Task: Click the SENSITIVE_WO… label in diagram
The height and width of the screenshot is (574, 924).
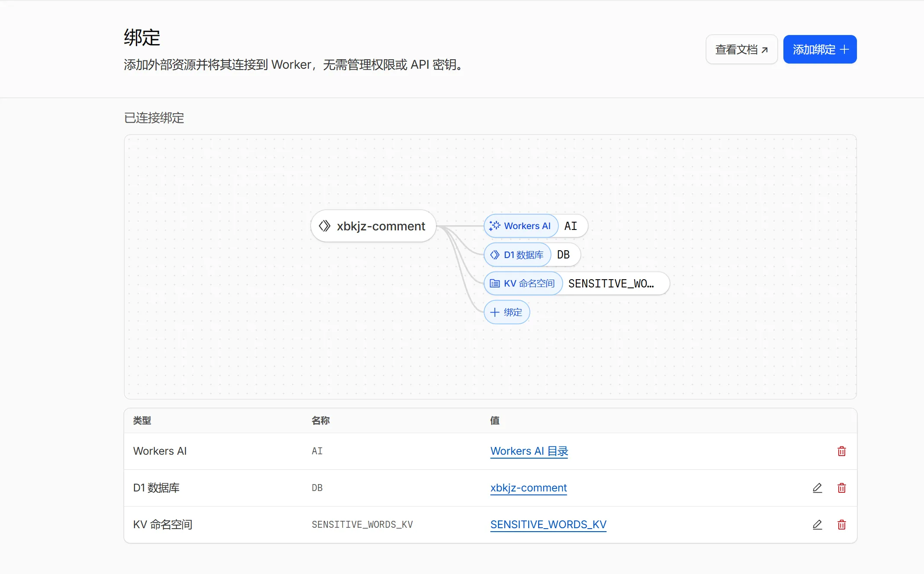Action: (x=611, y=284)
